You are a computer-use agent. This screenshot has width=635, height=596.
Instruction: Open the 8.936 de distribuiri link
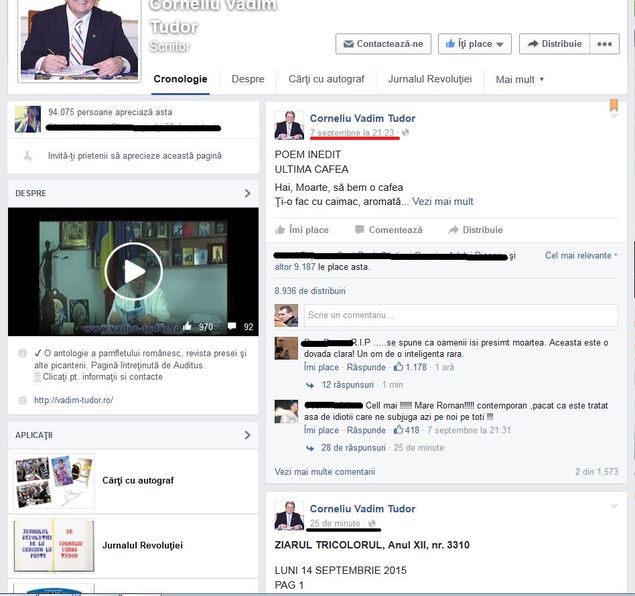tap(310, 291)
